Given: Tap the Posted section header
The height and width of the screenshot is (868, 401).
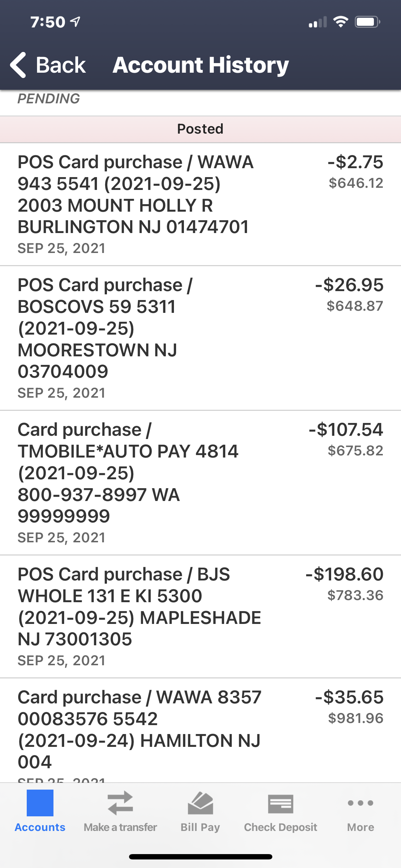Looking at the screenshot, I should 200,129.
